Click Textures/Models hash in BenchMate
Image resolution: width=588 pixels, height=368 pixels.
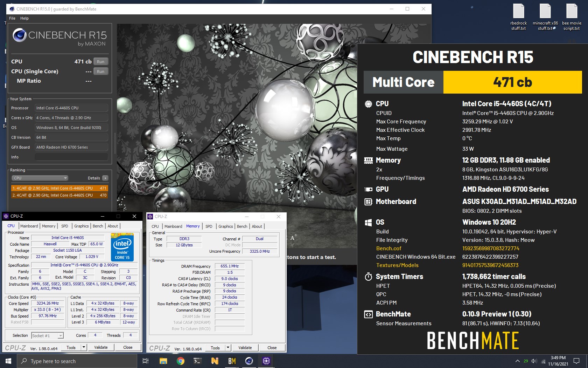pyautogui.click(x=490, y=265)
